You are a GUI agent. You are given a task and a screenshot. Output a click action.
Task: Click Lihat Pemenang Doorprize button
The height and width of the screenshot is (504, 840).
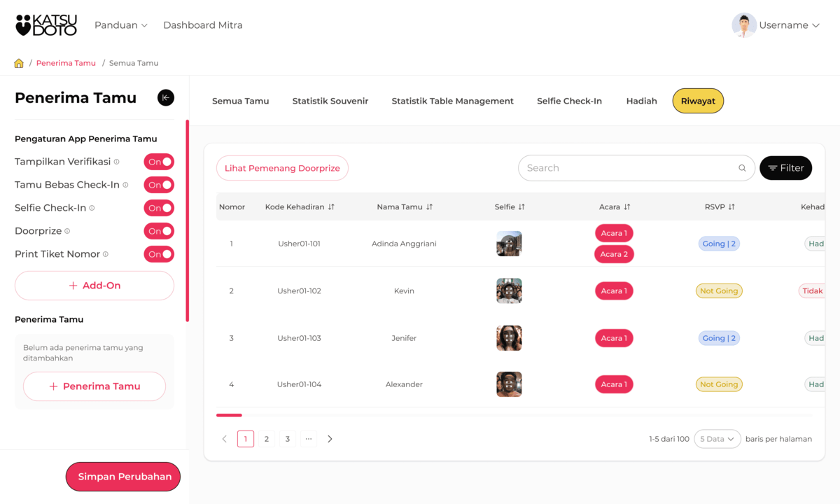[x=282, y=168]
